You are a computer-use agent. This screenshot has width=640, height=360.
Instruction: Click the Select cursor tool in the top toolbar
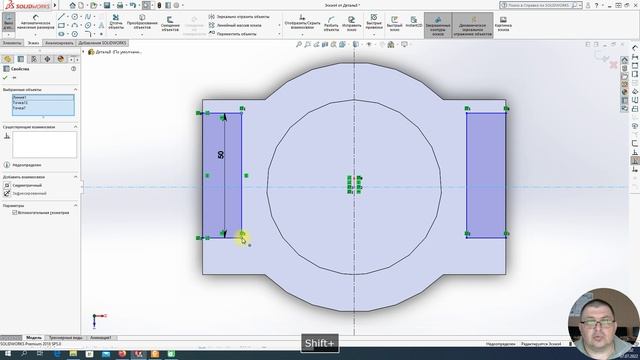coord(146,5)
